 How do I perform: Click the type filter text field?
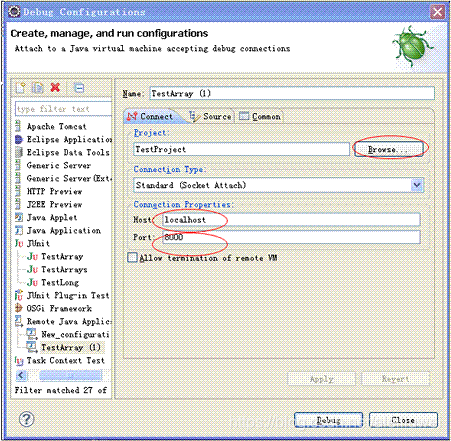tap(63, 109)
